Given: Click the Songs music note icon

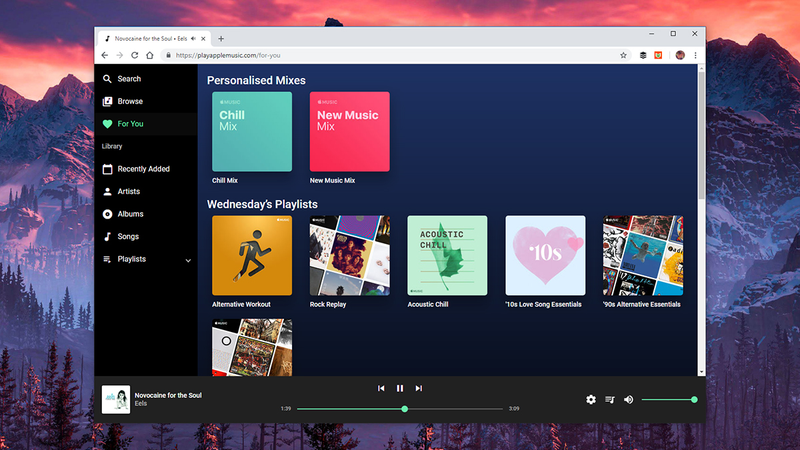Looking at the screenshot, I should click(107, 236).
